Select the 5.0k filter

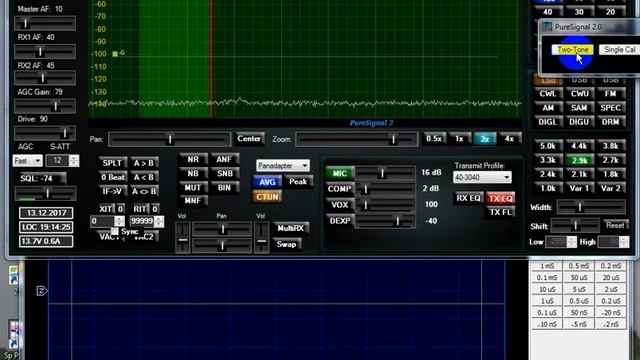point(547,146)
